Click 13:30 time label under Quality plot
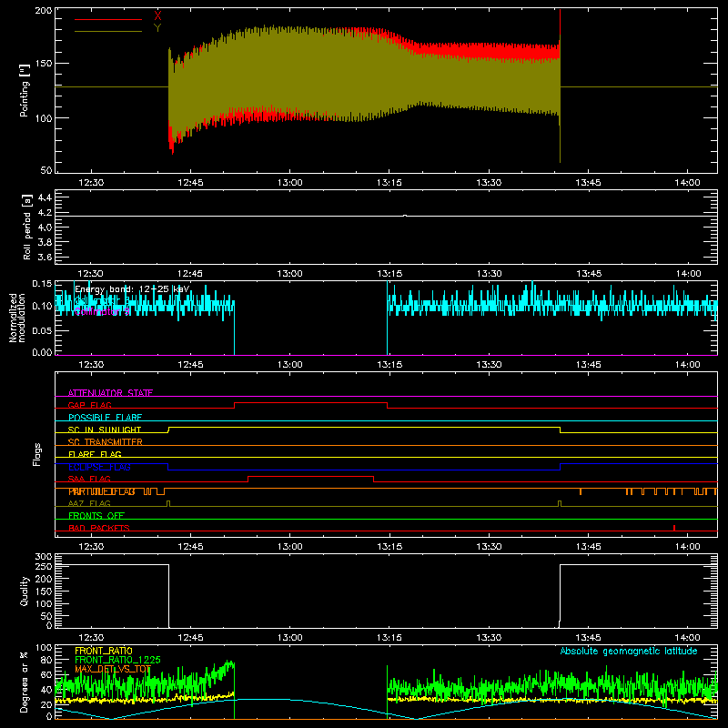Image resolution: width=728 pixels, height=728 pixels. point(489,638)
